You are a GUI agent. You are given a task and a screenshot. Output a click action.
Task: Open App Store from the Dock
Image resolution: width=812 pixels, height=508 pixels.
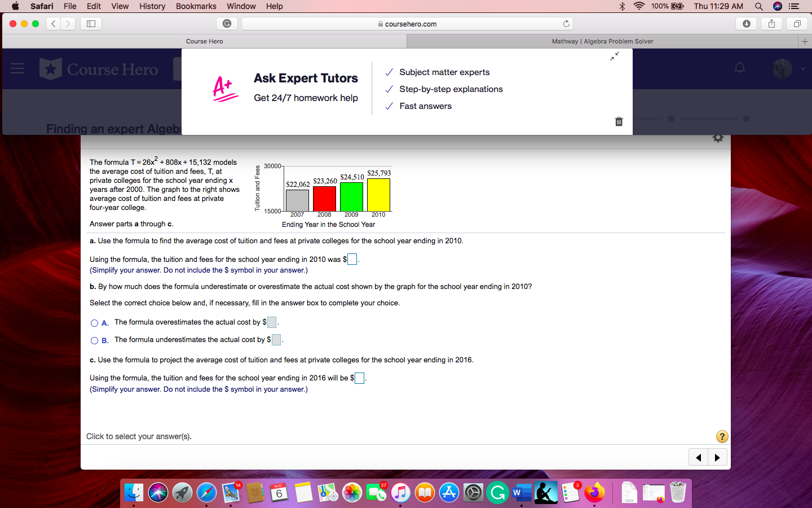coord(449,493)
